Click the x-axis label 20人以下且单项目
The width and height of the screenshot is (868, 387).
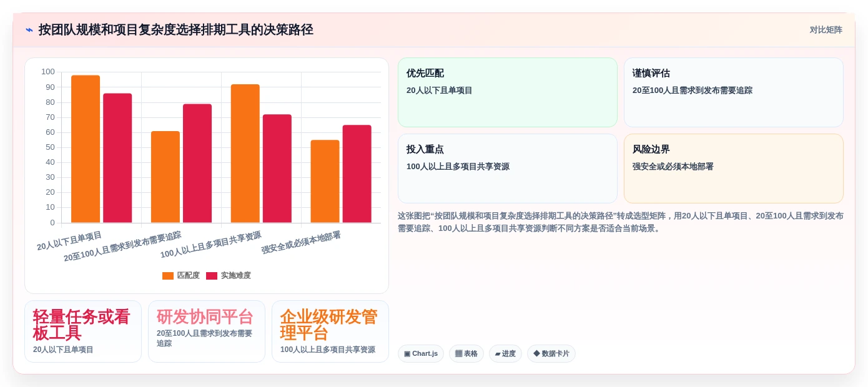click(69, 242)
